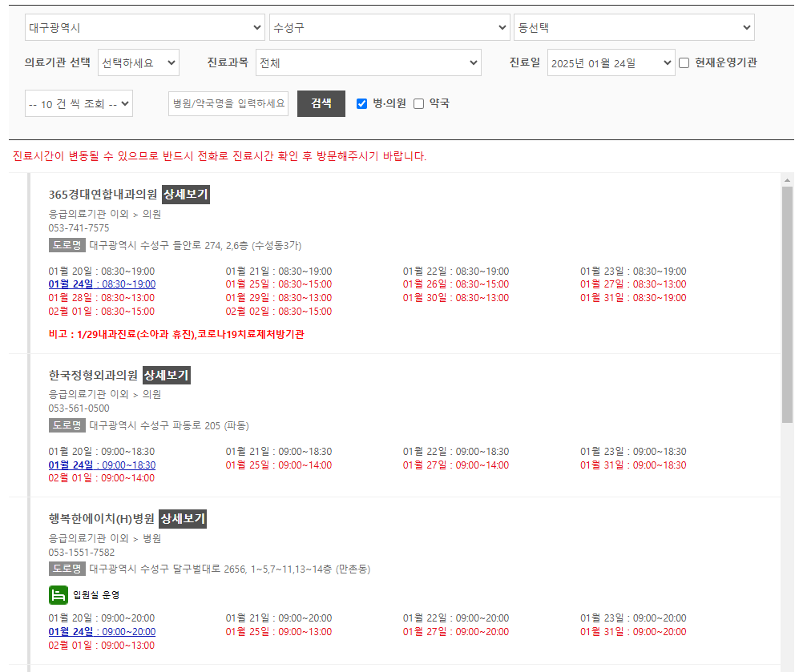Open the 진료일 date dropdown

click(x=611, y=62)
